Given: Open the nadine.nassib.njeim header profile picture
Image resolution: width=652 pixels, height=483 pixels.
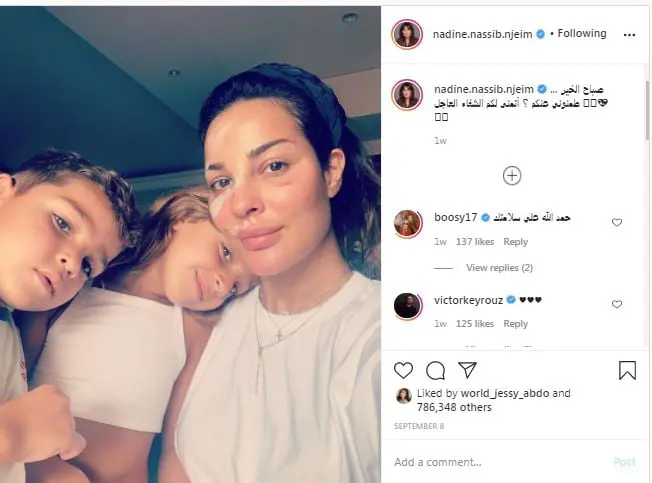Looking at the screenshot, I should (x=407, y=34).
